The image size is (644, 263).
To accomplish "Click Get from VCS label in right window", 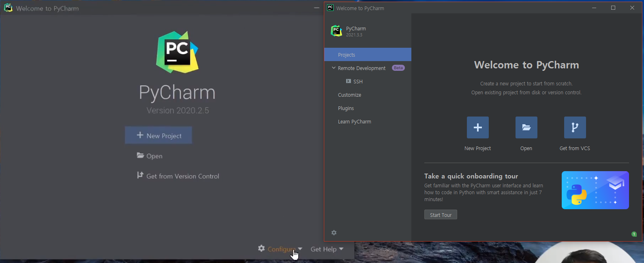I will (x=575, y=148).
